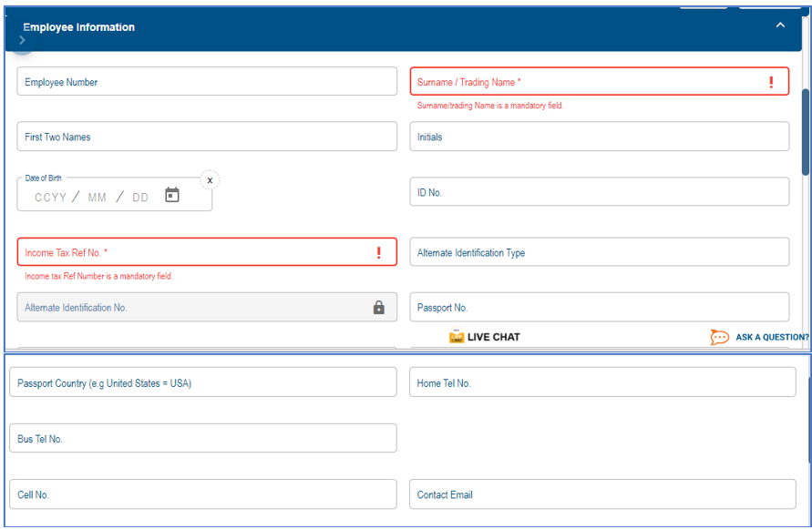Expand the side panel arrow
Image resolution: width=812 pixels, height=529 pixels.
(22, 40)
